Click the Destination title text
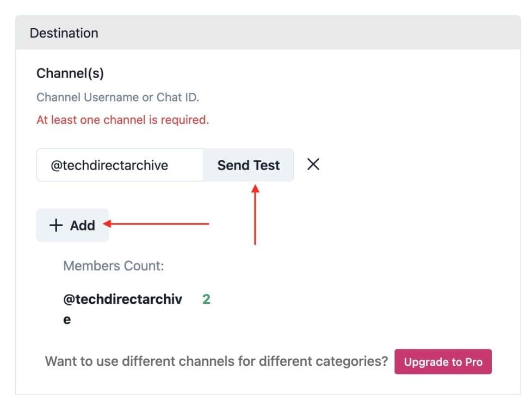The height and width of the screenshot is (406, 532). pyautogui.click(x=64, y=33)
